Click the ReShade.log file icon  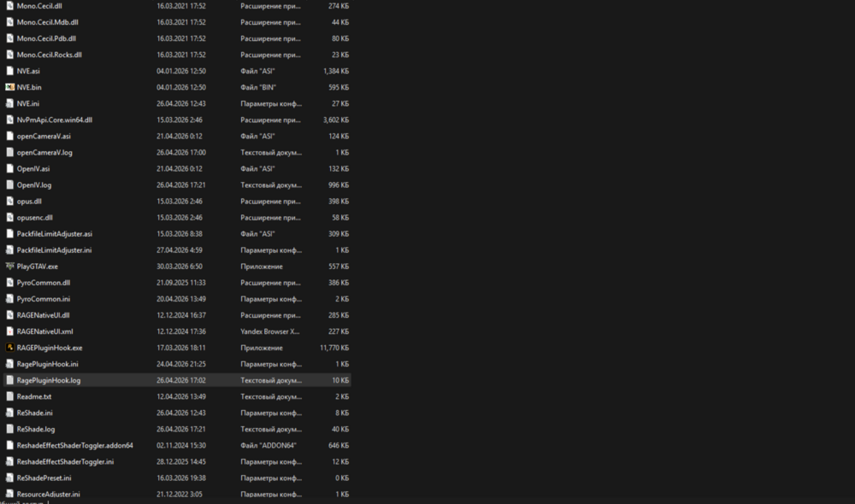point(9,430)
